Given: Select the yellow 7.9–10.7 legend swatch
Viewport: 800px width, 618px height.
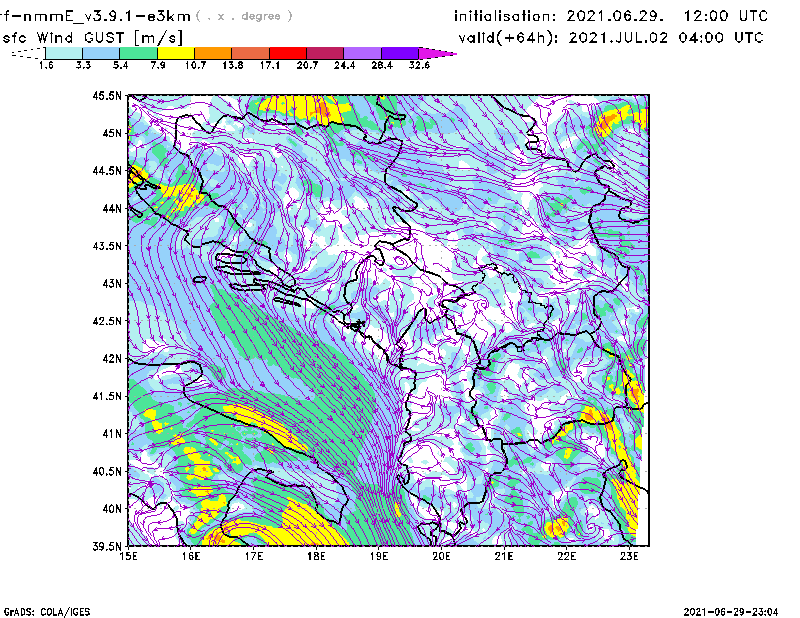Looking at the screenshot, I should tap(176, 53).
